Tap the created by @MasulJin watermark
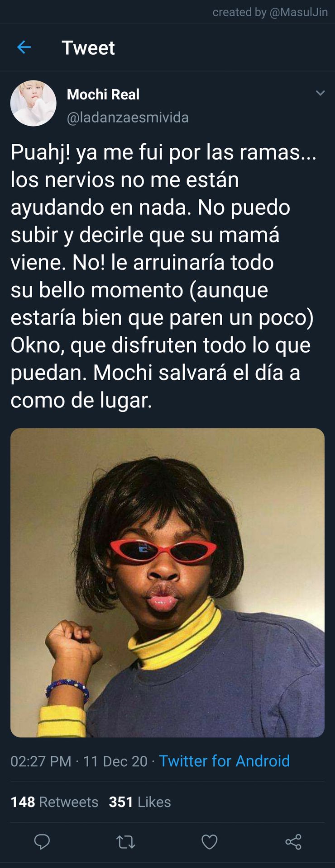 [270, 12]
